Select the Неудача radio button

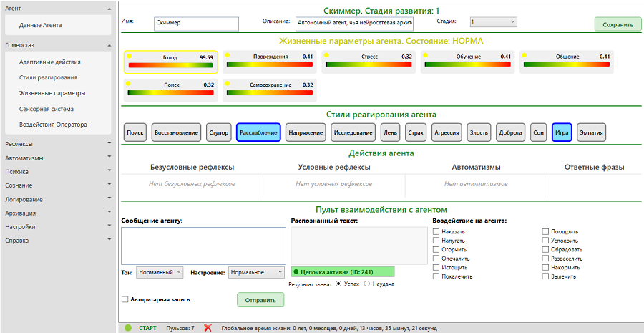pyautogui.click(x=368, y=284)
